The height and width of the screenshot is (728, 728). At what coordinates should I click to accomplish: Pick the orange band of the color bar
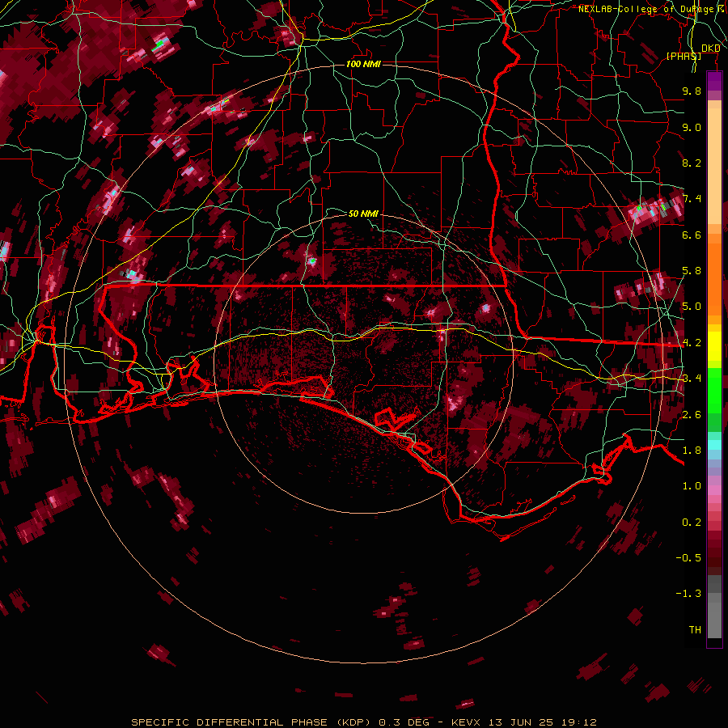pyautogui.click(x=714, y=274)
